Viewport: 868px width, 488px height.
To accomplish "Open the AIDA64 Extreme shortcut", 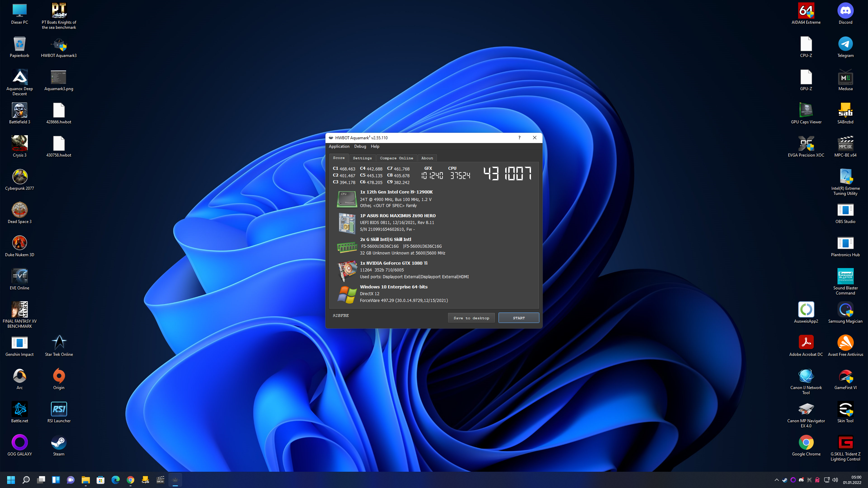I will tap(806, 14).
